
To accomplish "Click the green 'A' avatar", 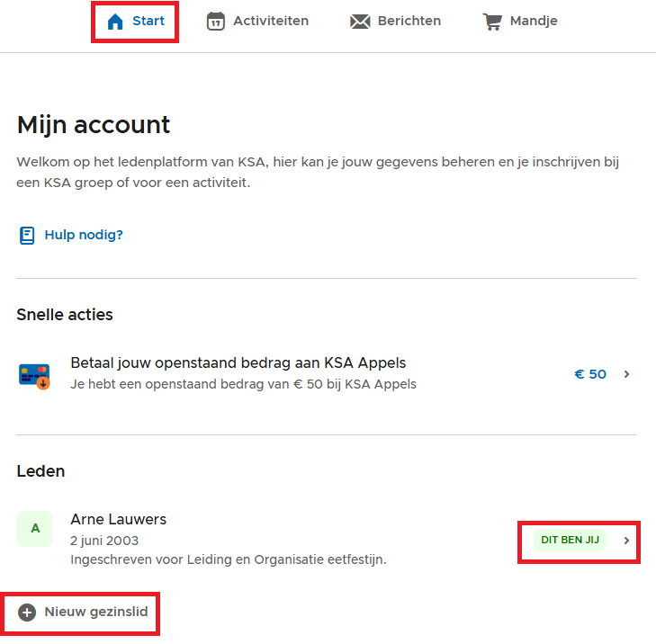I will pos(34,529).
